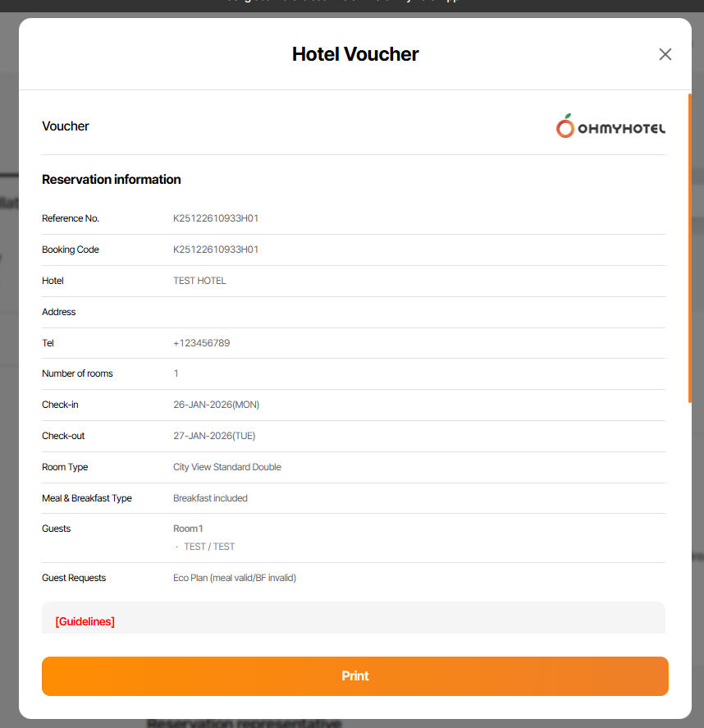Select the Booking Code value text
This screenshot has height=728, width=704.
(x=216, y=250)
